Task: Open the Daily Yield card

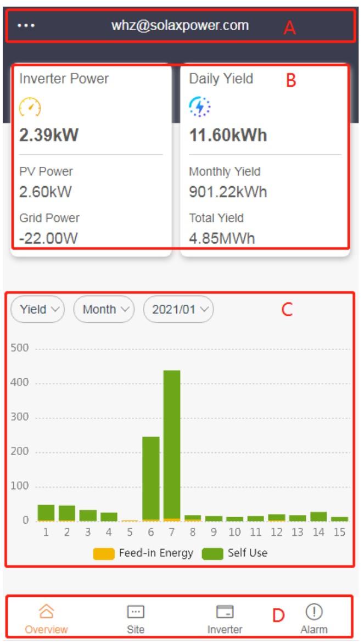Action: click(265, 160)
